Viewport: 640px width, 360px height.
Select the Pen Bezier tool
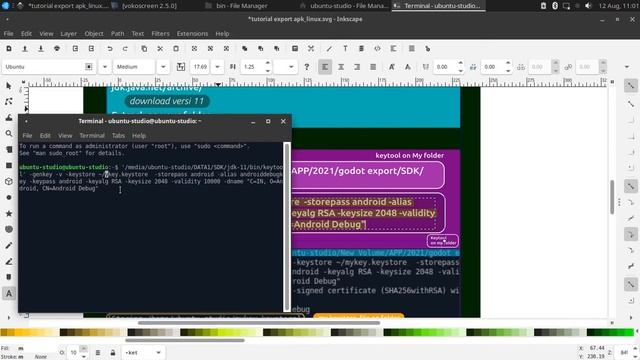pos(9,262)
